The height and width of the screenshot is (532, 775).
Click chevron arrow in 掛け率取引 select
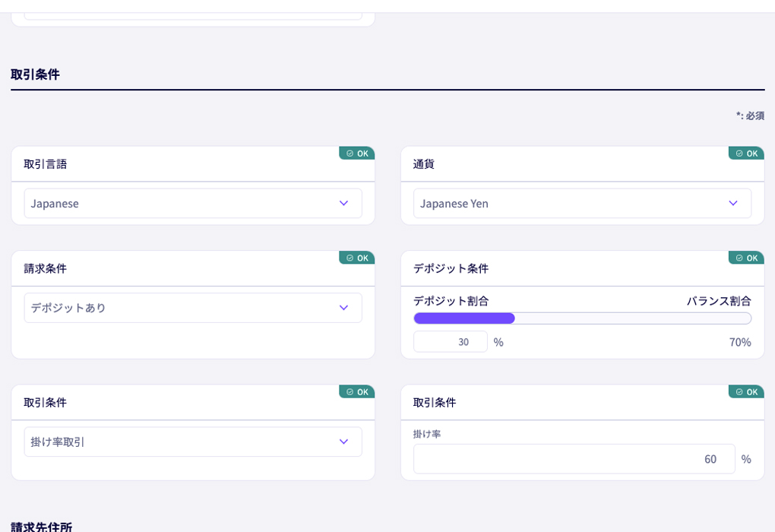(344, 442)
